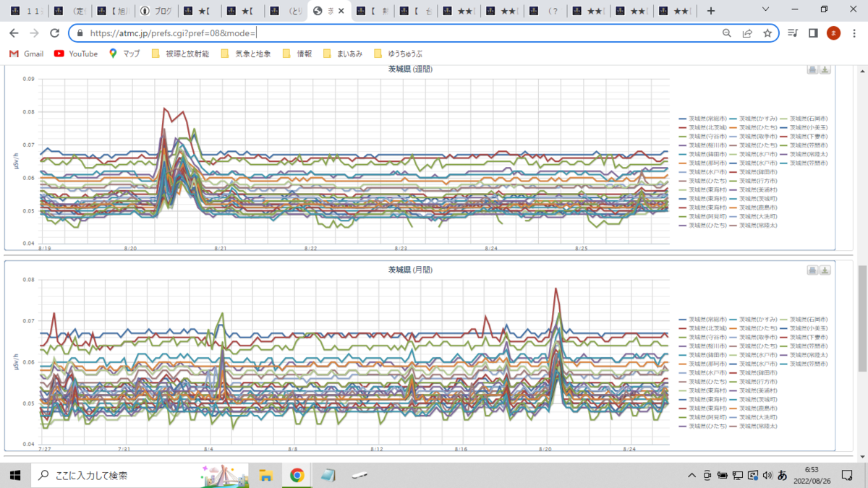Image resolution: width=868 pixels, height=488 pixels.
Task: Click the zoom magnifier icon in address bar
Action: pos(727,33)
